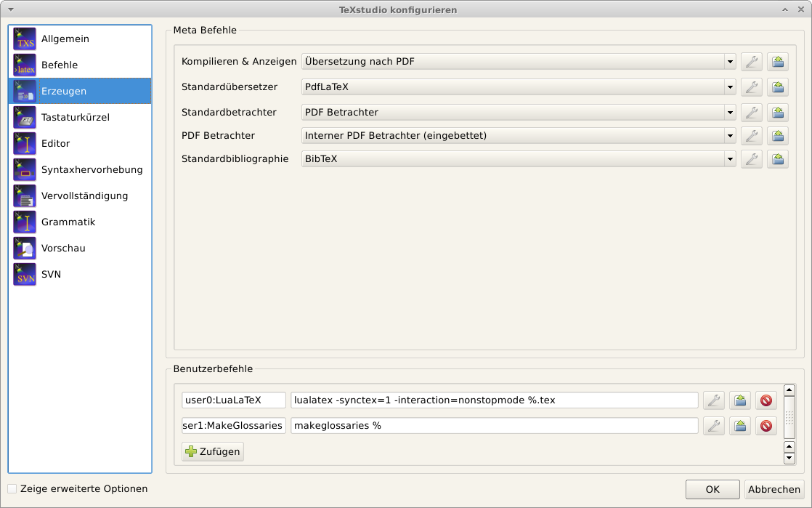Viewport: 812px width, 508px height.
Task: Delete the user0:LuaLaTeX user command
Action: point(766,400)
